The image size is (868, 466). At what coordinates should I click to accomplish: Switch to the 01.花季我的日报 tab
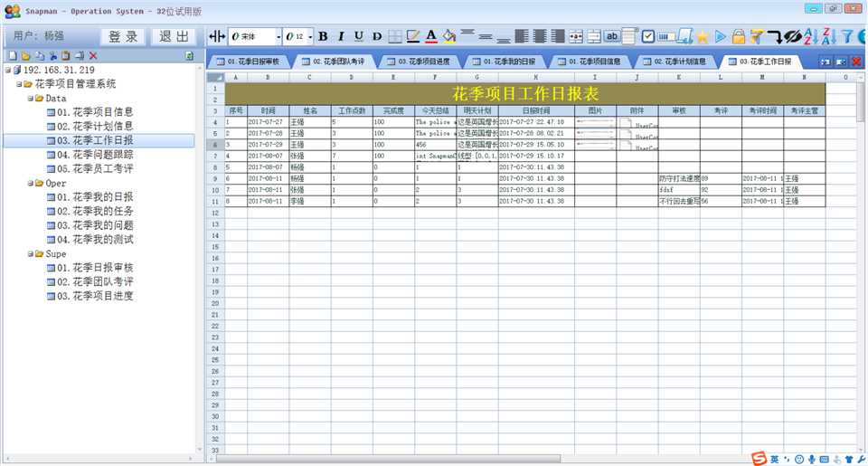coord(505,62)
